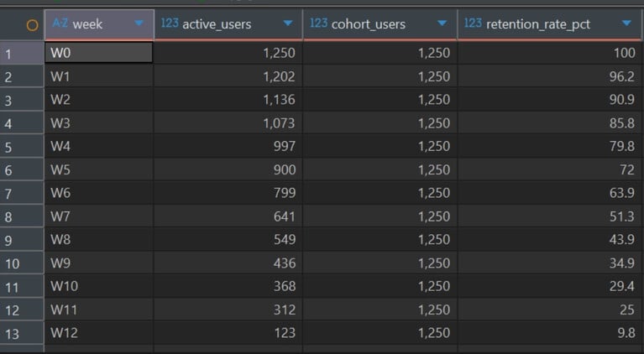Select the W6 week cell
The image size is (644, 354).
pos(99,193)
